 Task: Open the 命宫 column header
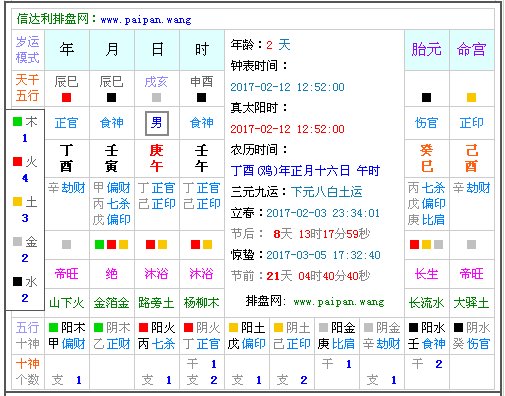[471, 50]
